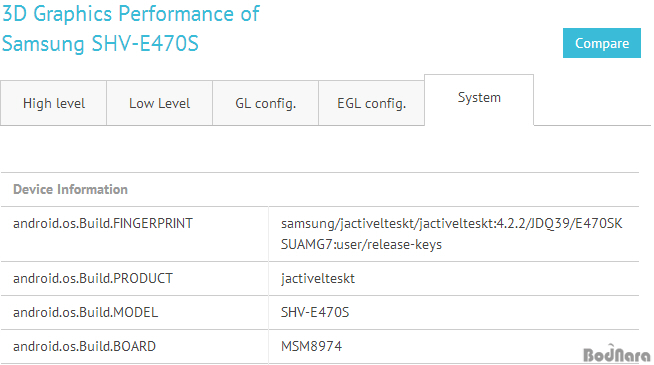
Task: Click the MSM8974 board value
Action: click(x=311, y=346)
